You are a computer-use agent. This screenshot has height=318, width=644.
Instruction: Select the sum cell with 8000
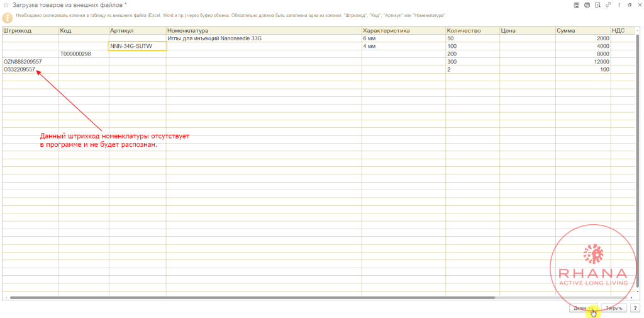(x=583, y=54)
